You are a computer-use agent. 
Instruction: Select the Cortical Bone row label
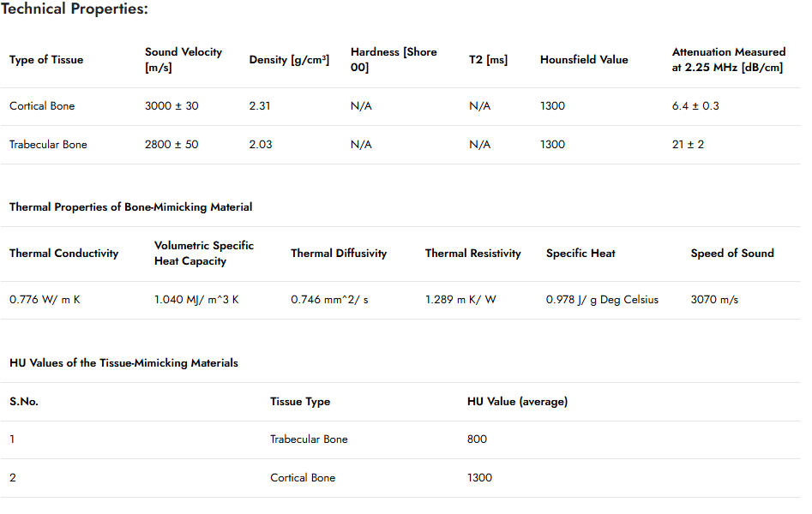click(42, 106)
